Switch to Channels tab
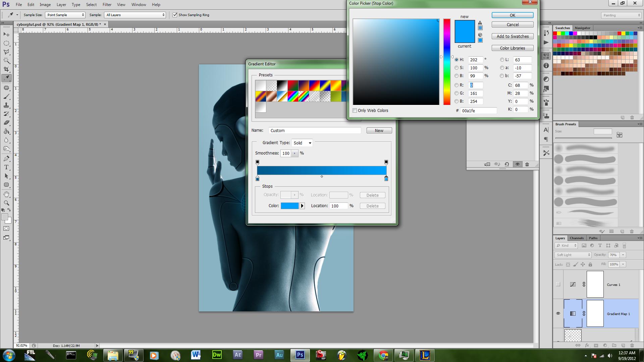This screenshot has width=644, height=362. pos(577,238)
